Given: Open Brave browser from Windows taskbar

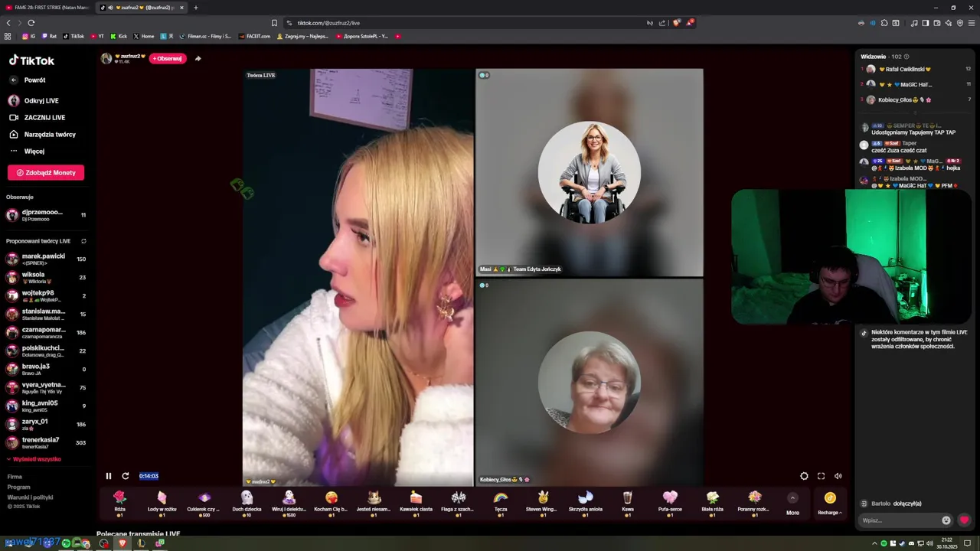Looking at the screenshot, I should [122, 543].
